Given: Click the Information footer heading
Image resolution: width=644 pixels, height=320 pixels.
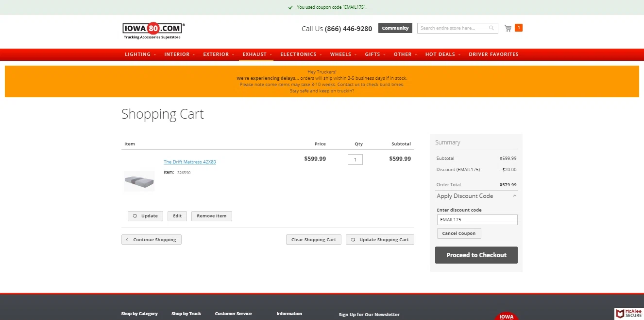Looking at the screenshot, I should 289,314.
